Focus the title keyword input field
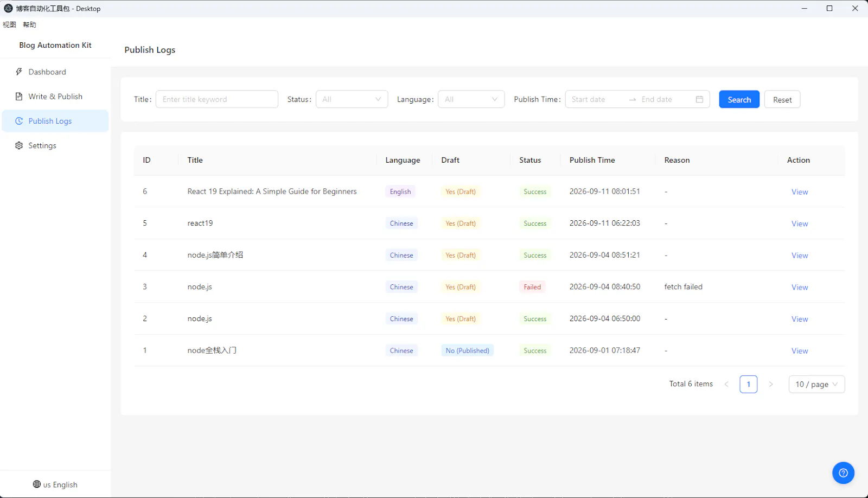The width and height of the screenshot is (868, 498). [x=217, y=99]
